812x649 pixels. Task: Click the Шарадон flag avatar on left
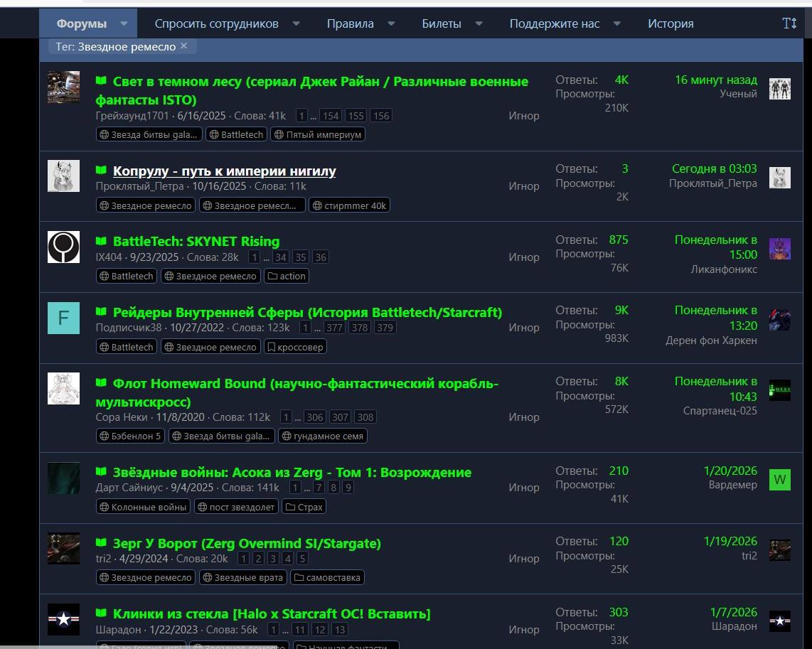(63, 619)
